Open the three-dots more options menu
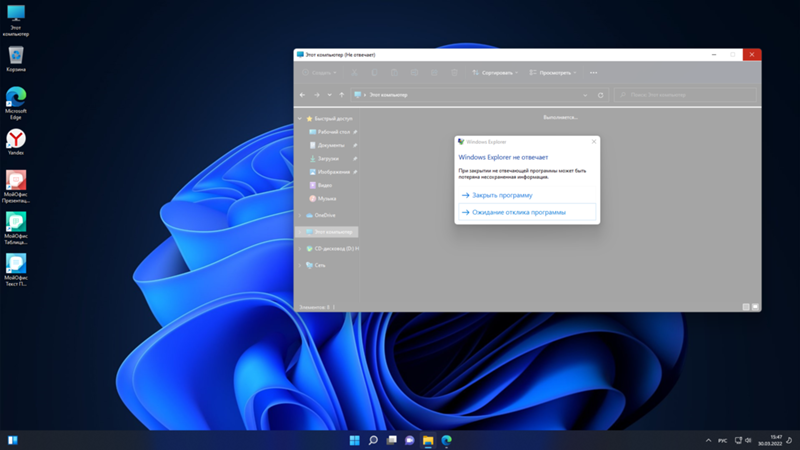Screen dimensions: 800x450 593,72
